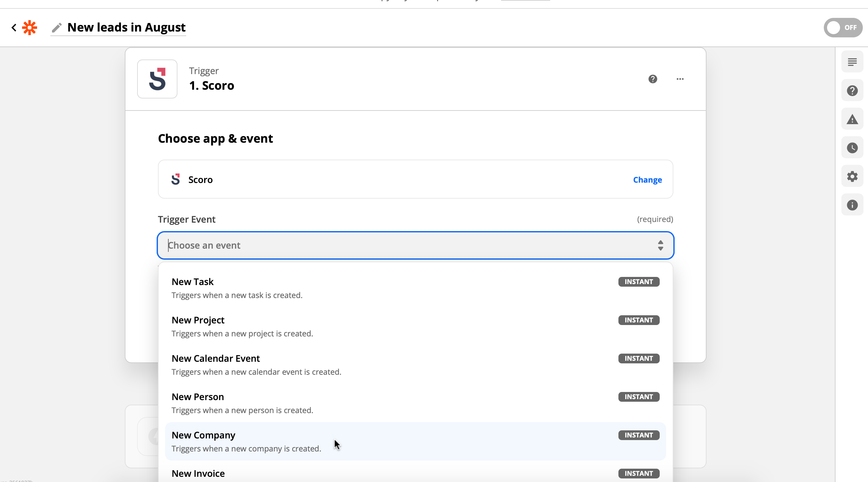Click 'Triggers when a new company is created.'

(x=246, y=449)
